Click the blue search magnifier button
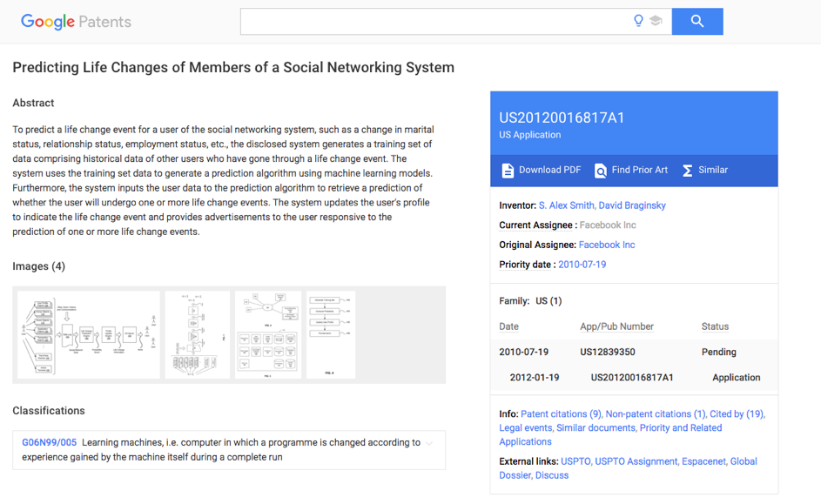 [697, 22]
